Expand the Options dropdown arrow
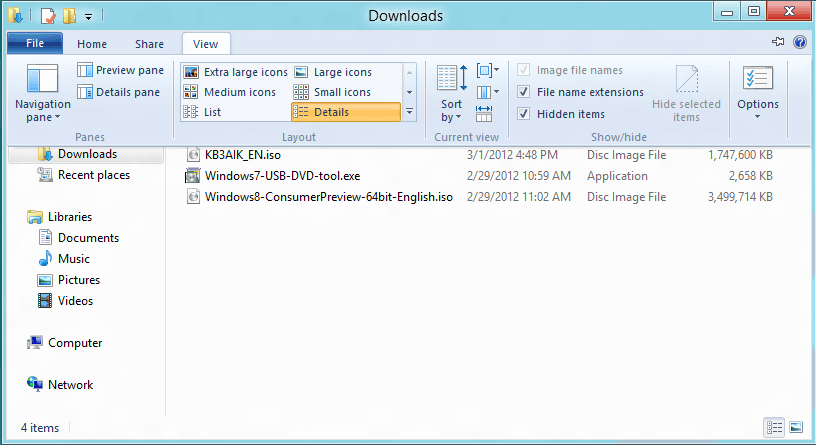Image resolution: width=816 pixels, height=445 pixels. point(758,117)
